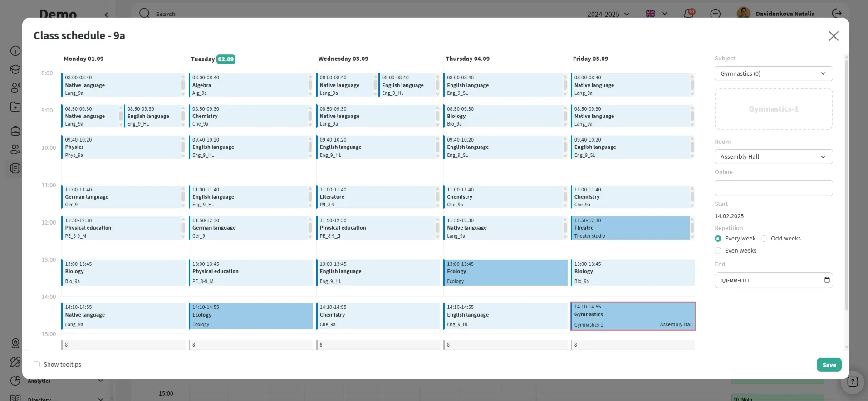Image resolution: width=868 pixels, height=401 pixels.
Task: Select Thursday Ecology lesson at 13:00
Action: coord(505,273)
